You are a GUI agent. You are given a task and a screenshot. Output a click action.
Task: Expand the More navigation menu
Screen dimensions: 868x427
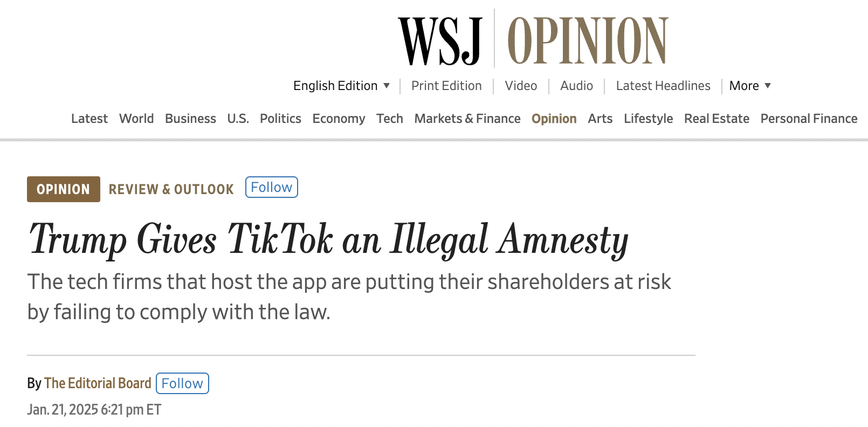pyautogui.click(x=749, y=86)
